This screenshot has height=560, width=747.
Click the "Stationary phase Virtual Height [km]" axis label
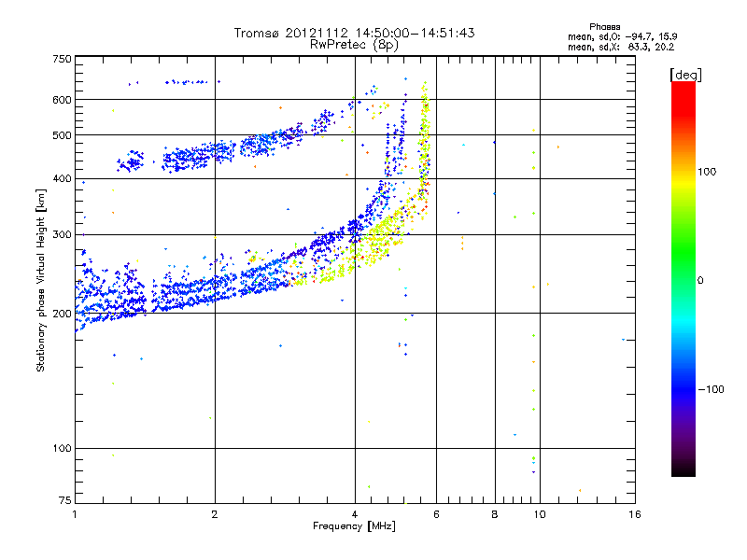point(41,281)
